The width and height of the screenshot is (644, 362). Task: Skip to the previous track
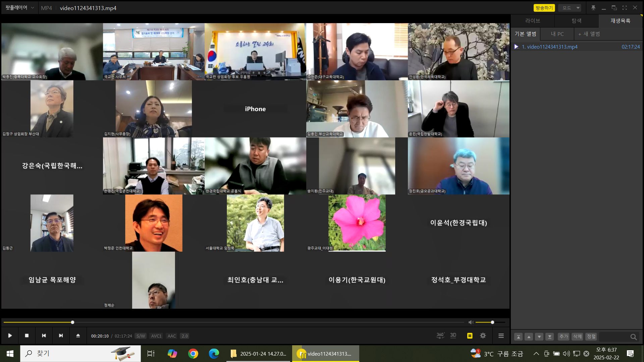(44, 336)
